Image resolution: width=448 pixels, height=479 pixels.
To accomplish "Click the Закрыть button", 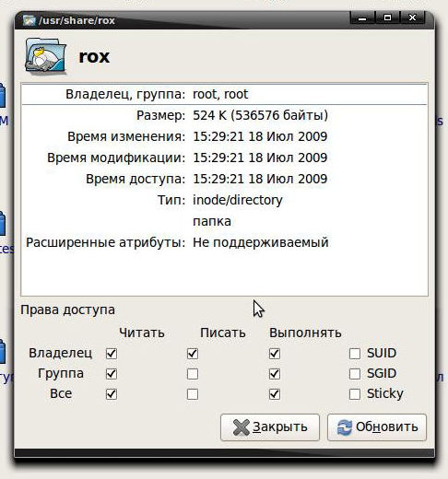I will point(270,427).
